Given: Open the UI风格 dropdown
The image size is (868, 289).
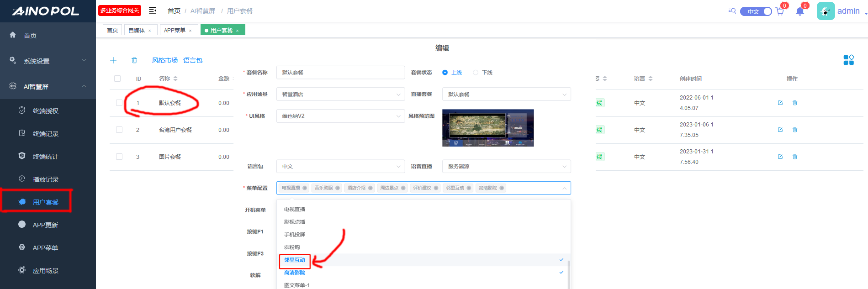Looking at the screenshot, I should pyautogui.click(x=340, y=116).
